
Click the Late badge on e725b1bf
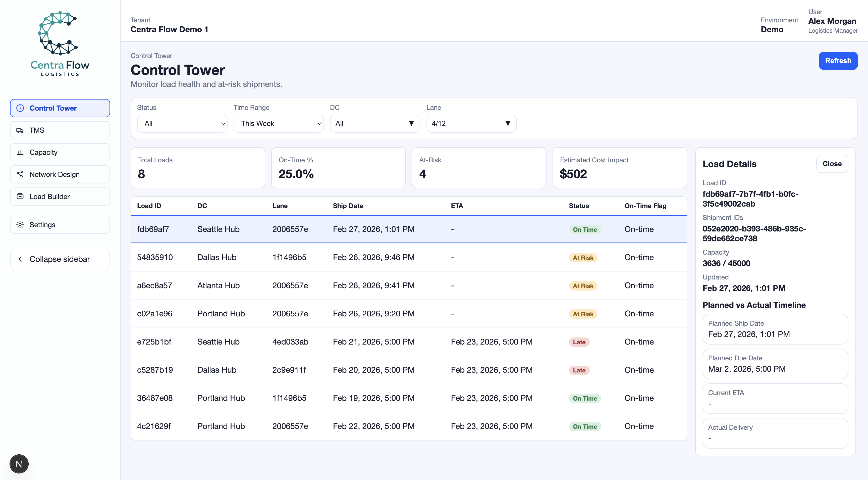579,342
